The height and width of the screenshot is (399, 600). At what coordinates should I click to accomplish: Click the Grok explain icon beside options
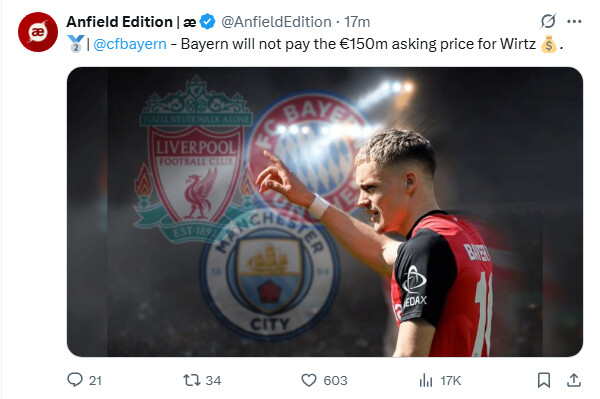pos(548,21)
